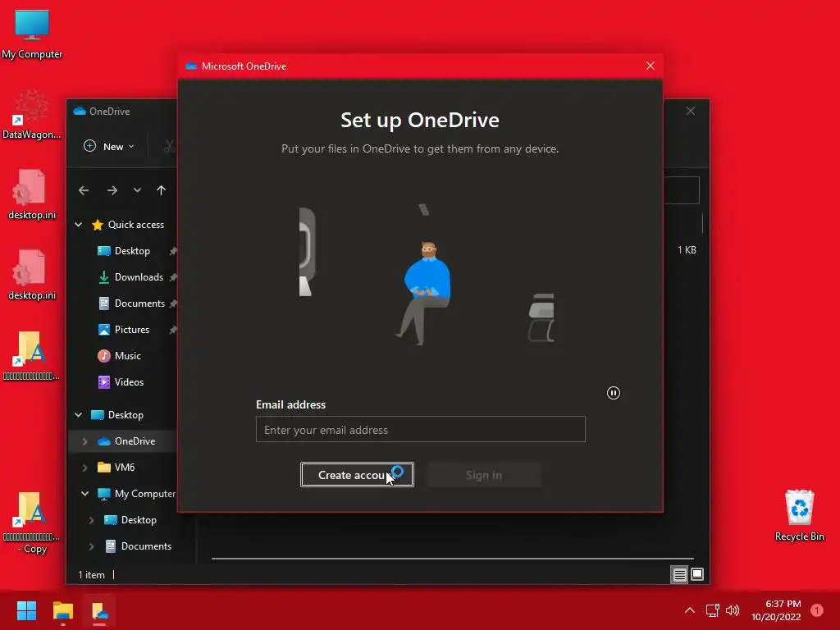Image resolution: width=840 pixels, height=630 pixels.
Task: Click the 1 KB size cell in Explorer
Action: coord(687,249)
